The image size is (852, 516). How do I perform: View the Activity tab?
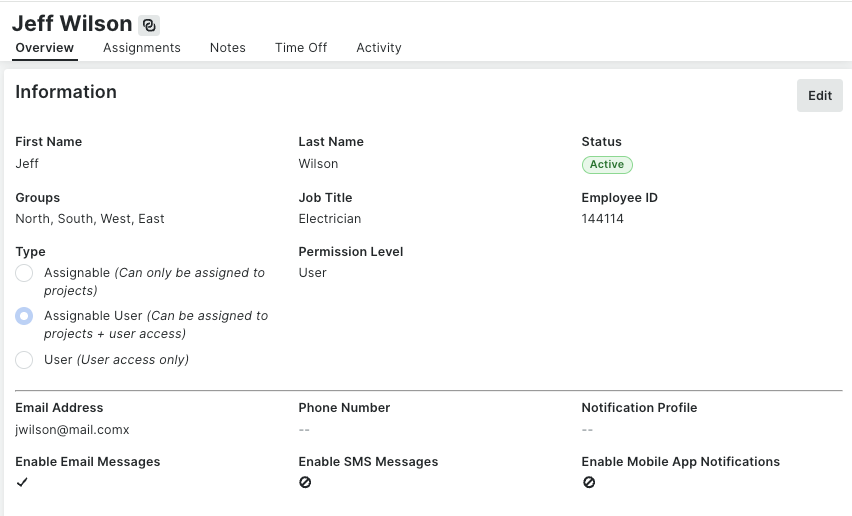click(379, 48)
